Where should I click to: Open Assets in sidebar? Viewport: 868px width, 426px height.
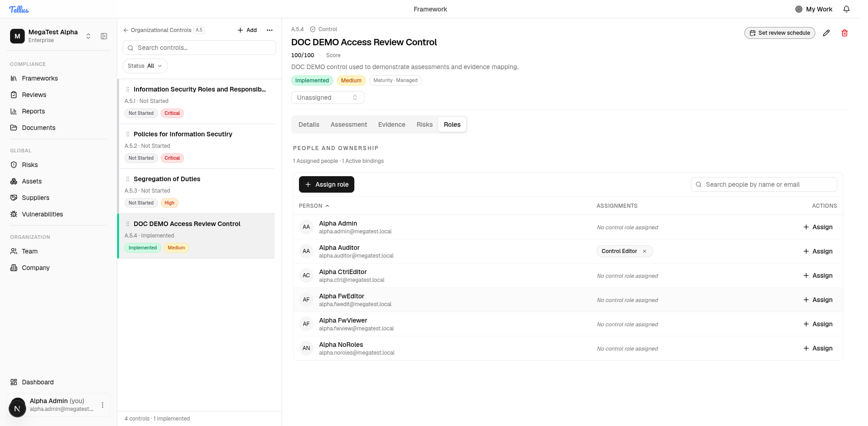[x=58, y=181]
